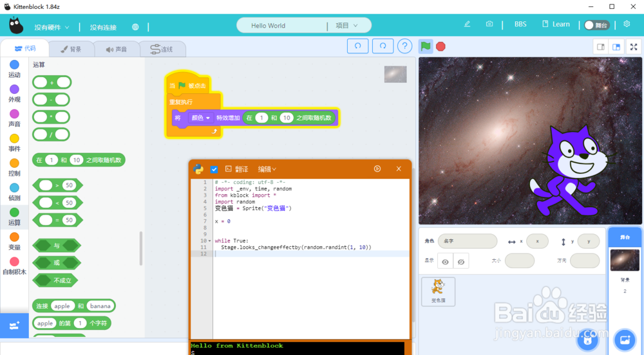The image size is (644, 355).
Task: Click 没有连接 connection status
Action: point(103,27)
